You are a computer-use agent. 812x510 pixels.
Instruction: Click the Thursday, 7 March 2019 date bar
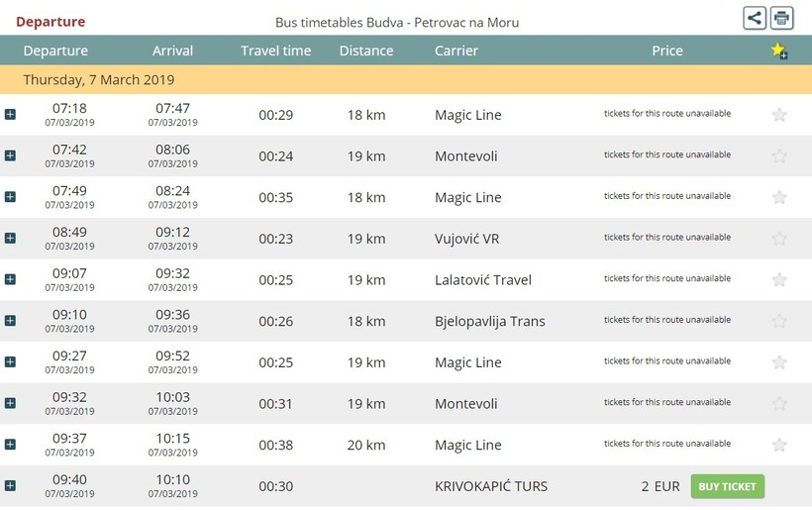pos(406,80)
